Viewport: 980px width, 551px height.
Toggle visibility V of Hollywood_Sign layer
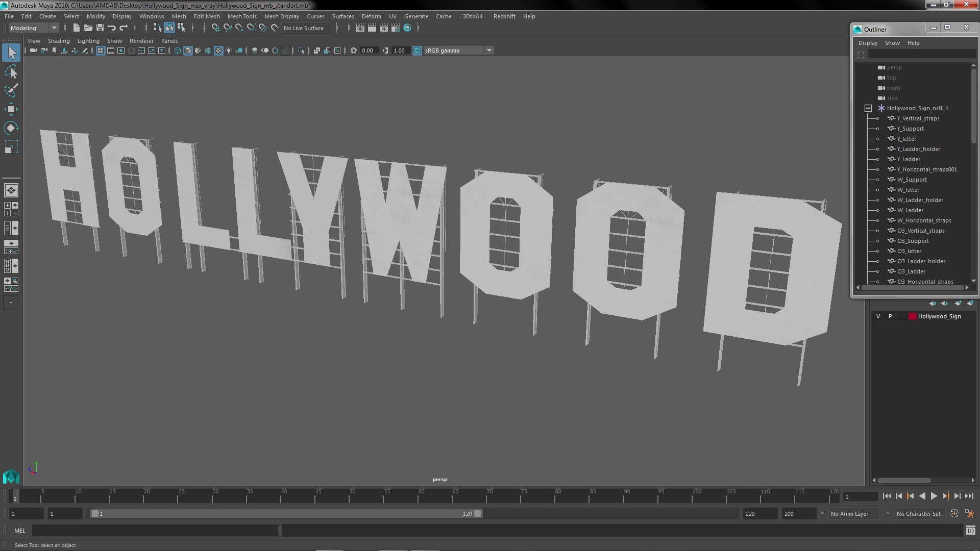click(878, 316)
